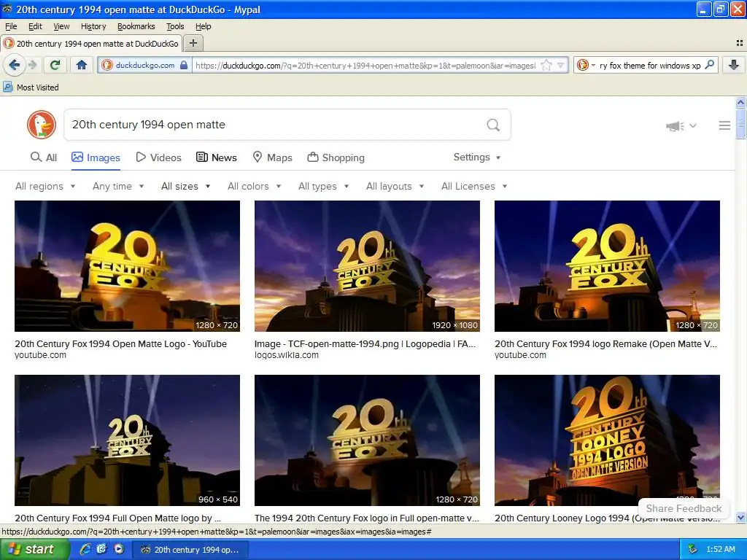Open 20th Century Fox 1994 Full Open Matte logo link
Screen dimensions: 747x560
coord(117,518)
